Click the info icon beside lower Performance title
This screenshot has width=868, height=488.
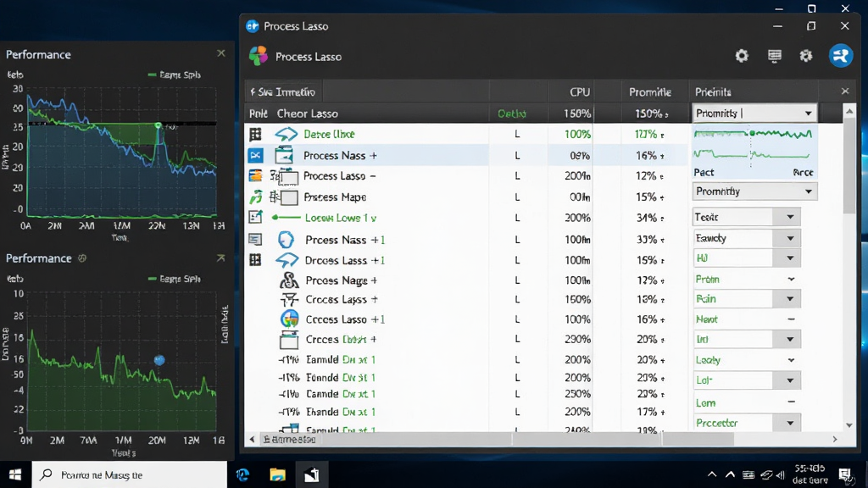coord(82,258)
